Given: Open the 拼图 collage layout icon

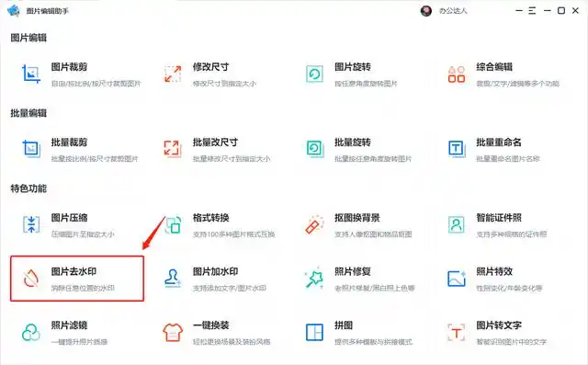Looking at the screenshot, I should pyautogui.click(x=314, y=333).
